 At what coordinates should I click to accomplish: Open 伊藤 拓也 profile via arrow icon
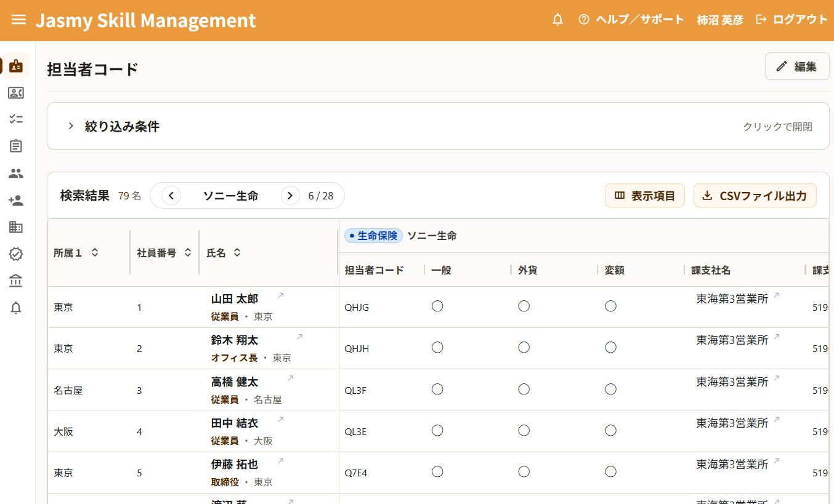coord(281,461)
